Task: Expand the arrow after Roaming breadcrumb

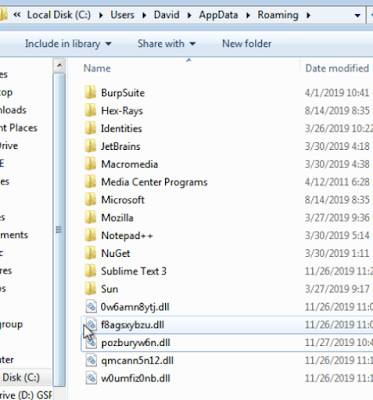Action: coord(308,15)
